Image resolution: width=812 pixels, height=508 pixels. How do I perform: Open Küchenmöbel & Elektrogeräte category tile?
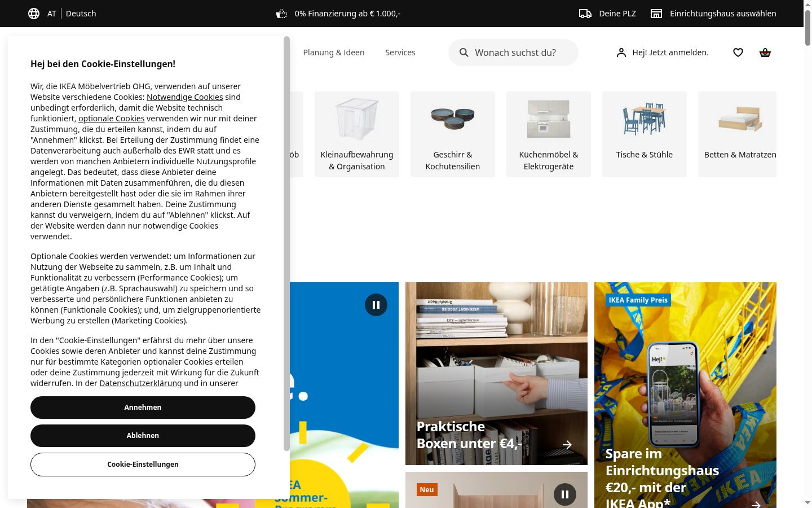coord(549,134)
